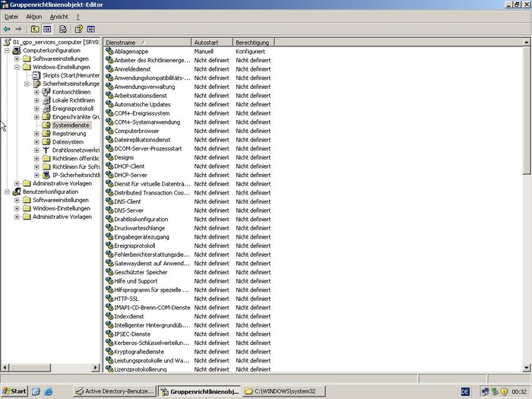Image resolution: width=532 pixels, height=399 pixels.
Task: Click the security shield tray icon
Action: pyautogui.click(x=504, y=391)
